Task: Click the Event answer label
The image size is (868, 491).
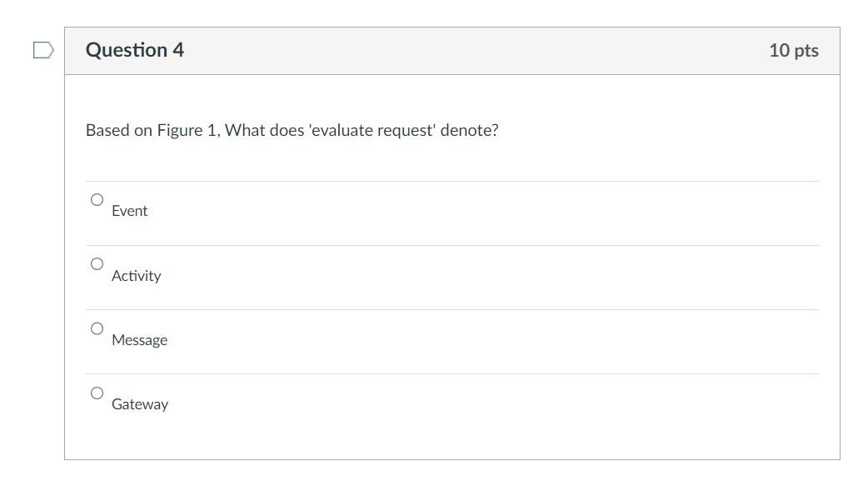Action: (x=130, y=210)
